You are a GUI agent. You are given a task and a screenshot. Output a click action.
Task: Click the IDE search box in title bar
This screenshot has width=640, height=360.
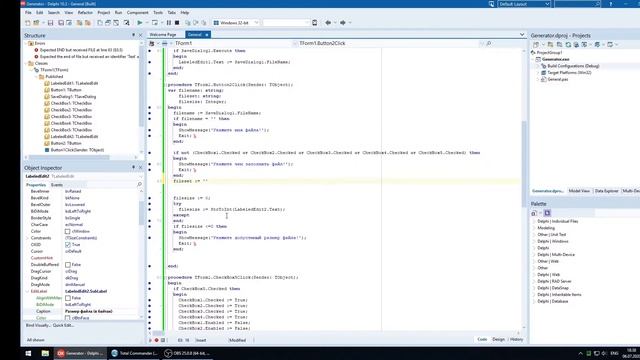point(577,4)
